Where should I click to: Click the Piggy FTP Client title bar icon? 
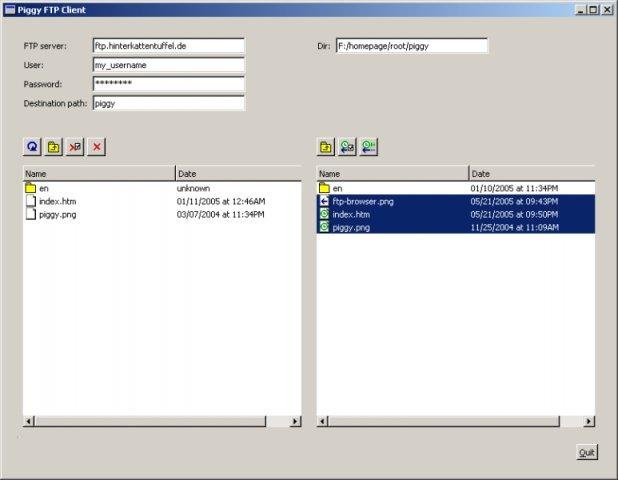(x=10, y=9)
